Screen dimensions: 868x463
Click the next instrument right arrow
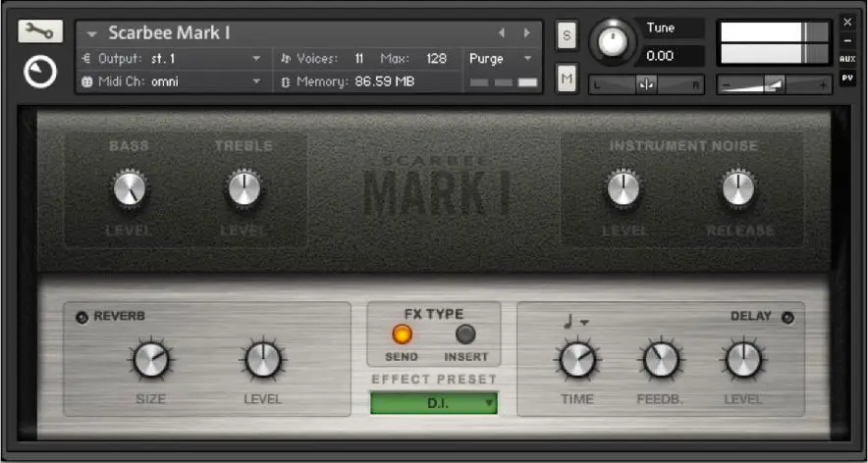coord(527,33)
